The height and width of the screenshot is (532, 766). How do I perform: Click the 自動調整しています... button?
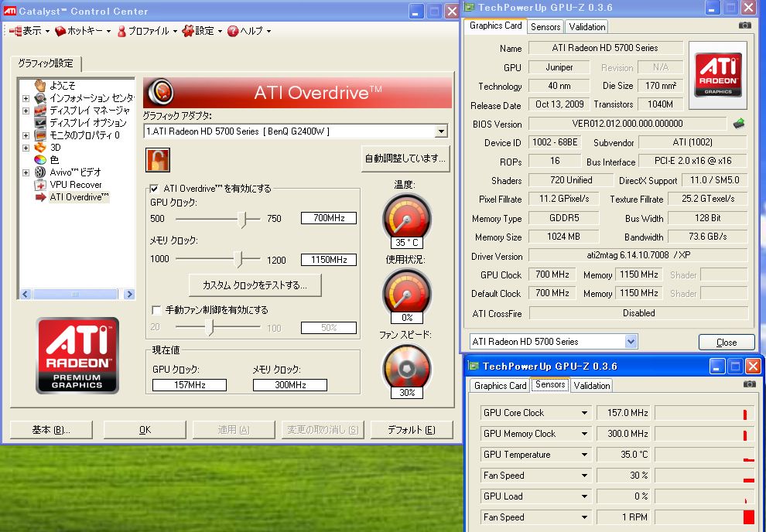[x=405, y=159]
